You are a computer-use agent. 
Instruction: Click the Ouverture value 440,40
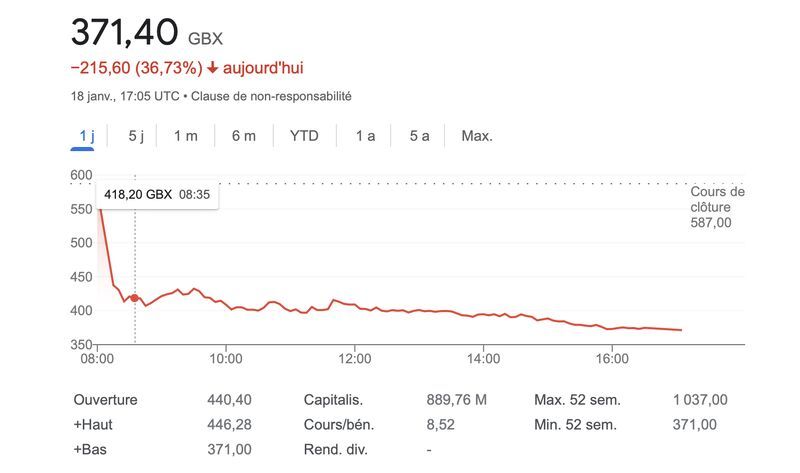pos(230,400)
